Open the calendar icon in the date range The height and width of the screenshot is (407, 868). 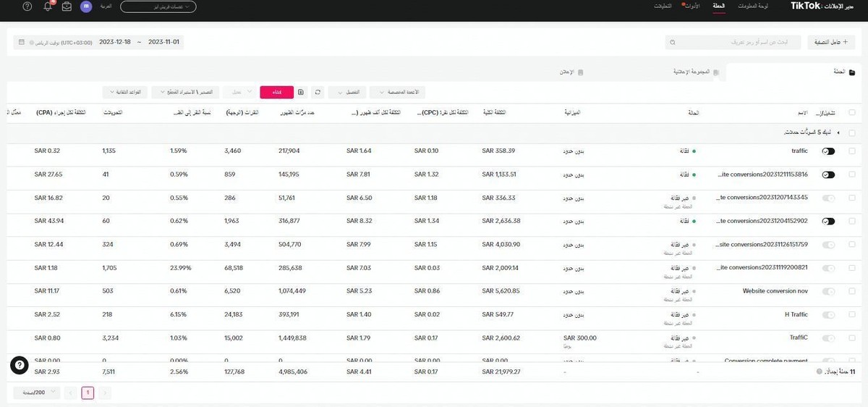21,42
